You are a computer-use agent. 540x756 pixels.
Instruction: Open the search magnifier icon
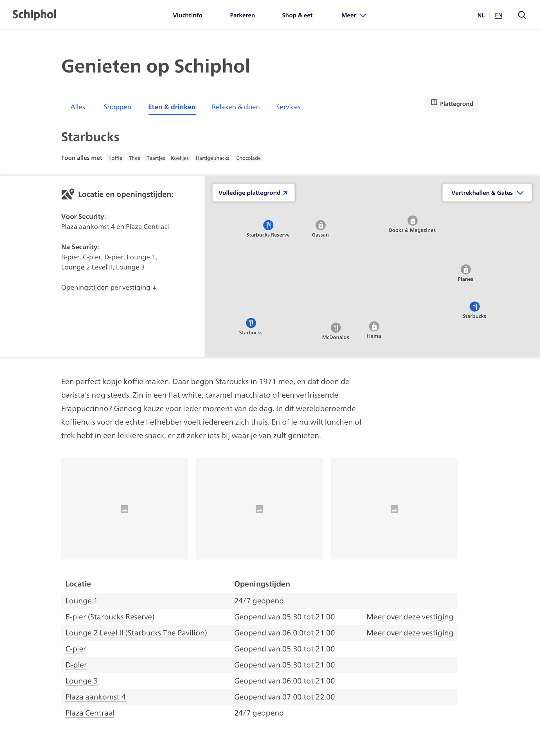coord(522,15)
